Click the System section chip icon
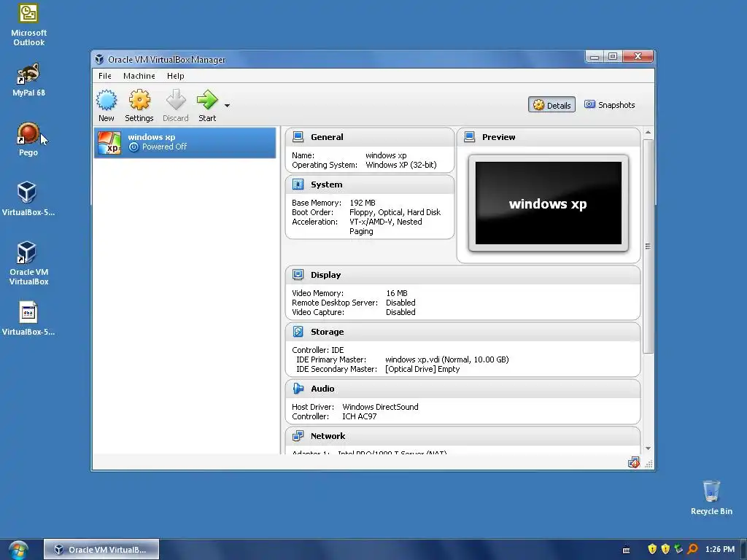The height and width of the screenshot is (560, 747). (298, 184)
